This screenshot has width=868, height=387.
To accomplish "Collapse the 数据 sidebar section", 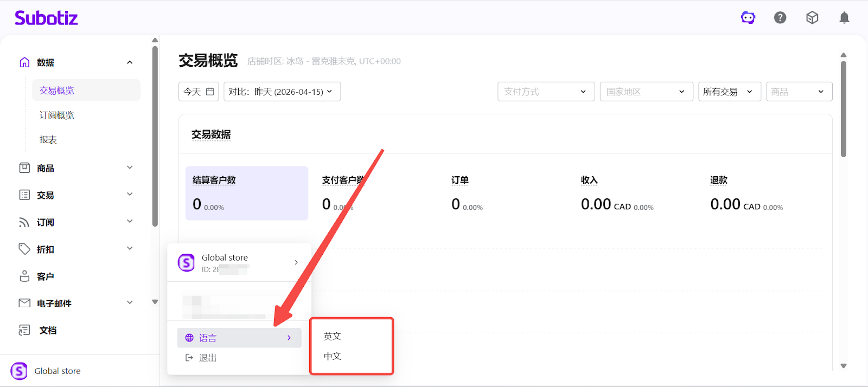I will 130,62.
